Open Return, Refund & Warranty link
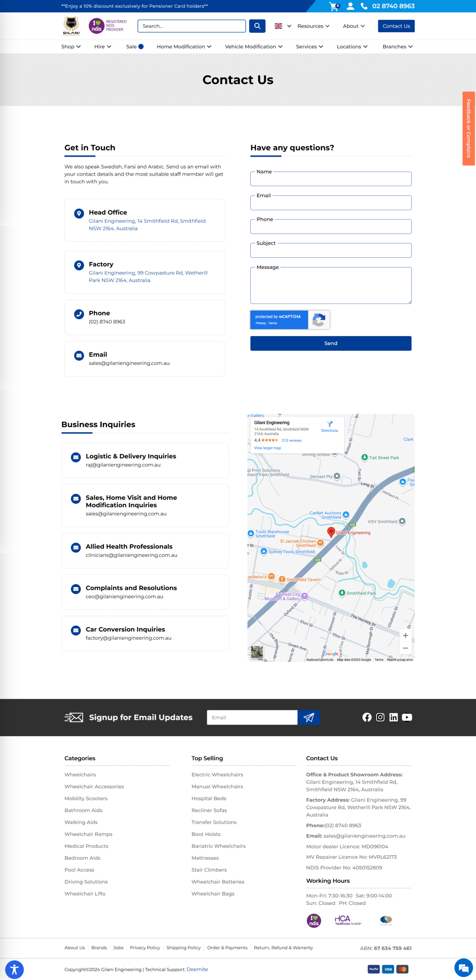Viewport: 476px width, 980px height. point(283,948)
